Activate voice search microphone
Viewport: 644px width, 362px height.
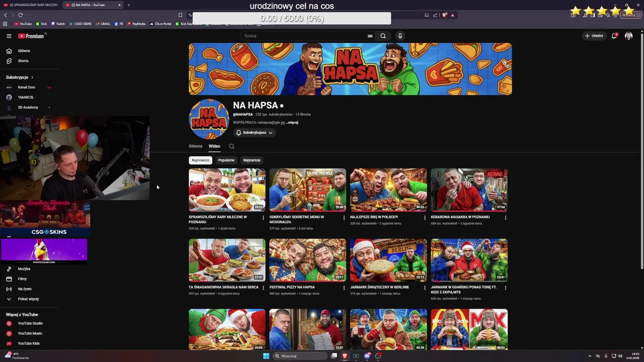(400, 36)
